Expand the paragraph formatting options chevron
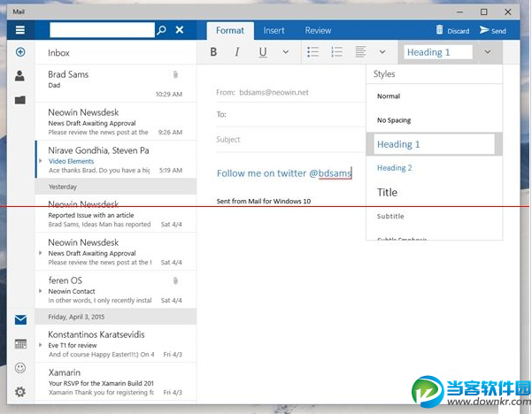This screenshot has height=414, width=532. [x=385, y=52]
